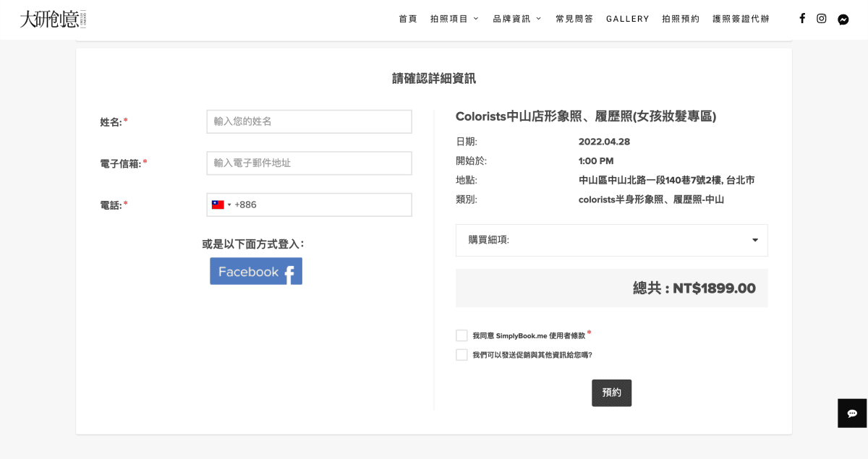Open the Instagram icon in header
The image size is (868, 459).
(x=822, y=19)
